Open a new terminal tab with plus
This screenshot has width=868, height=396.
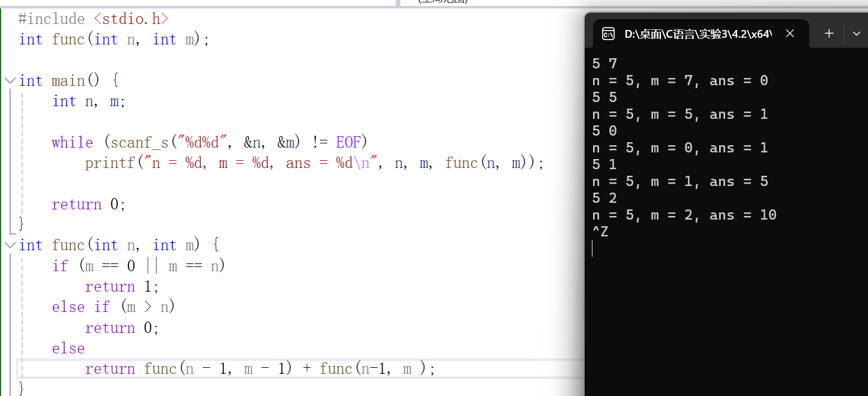(x=829, y=34)
